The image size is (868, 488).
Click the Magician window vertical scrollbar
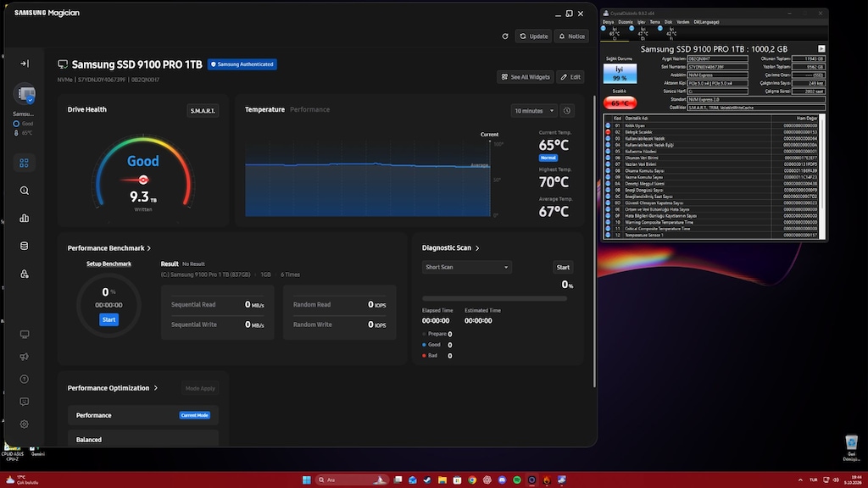click(x=594, y=241)
